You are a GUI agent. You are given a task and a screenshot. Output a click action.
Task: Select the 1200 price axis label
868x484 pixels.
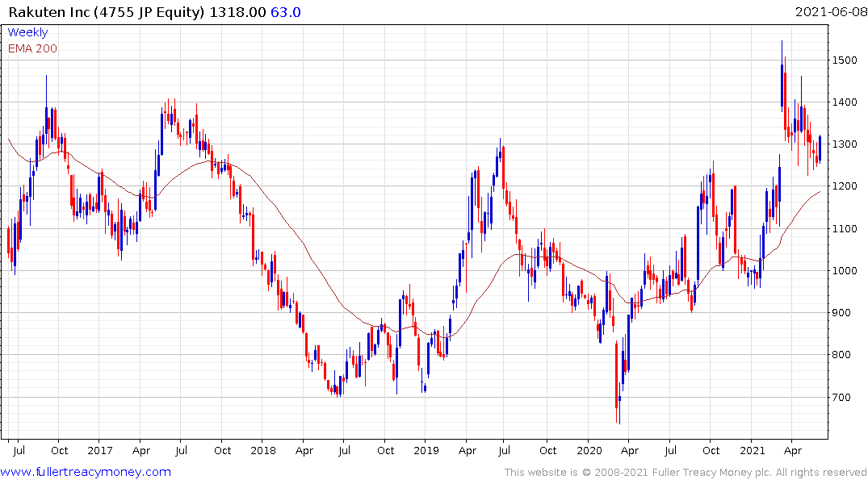pos(845,186)
